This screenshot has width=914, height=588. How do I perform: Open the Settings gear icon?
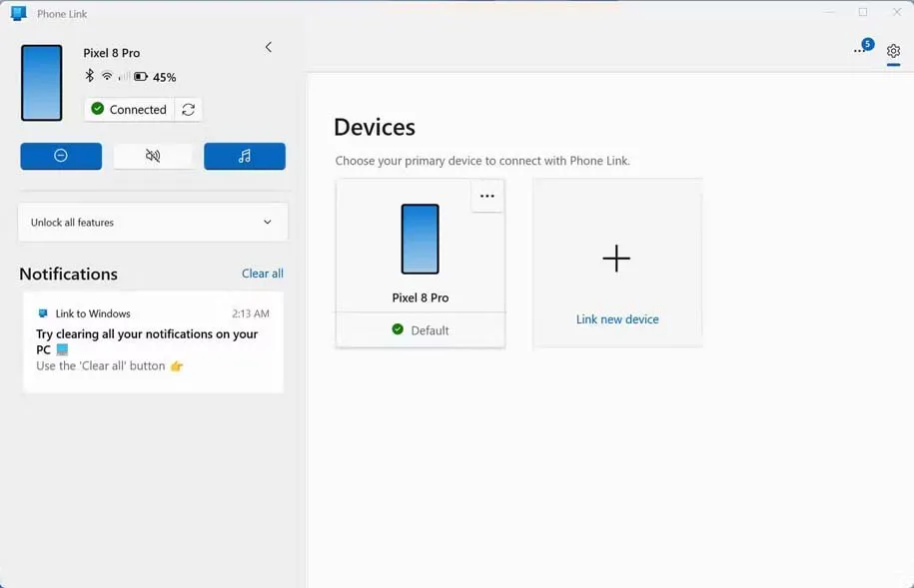coord(893,51)
